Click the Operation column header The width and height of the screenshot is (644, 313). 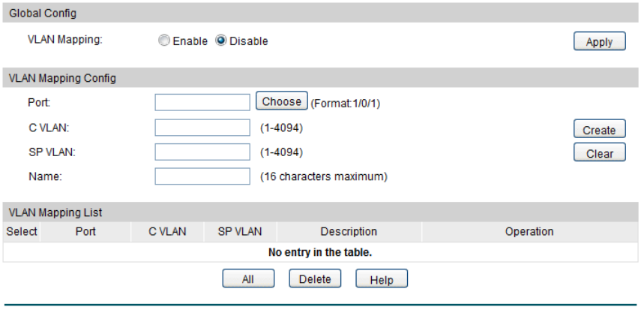pos(529,232)
